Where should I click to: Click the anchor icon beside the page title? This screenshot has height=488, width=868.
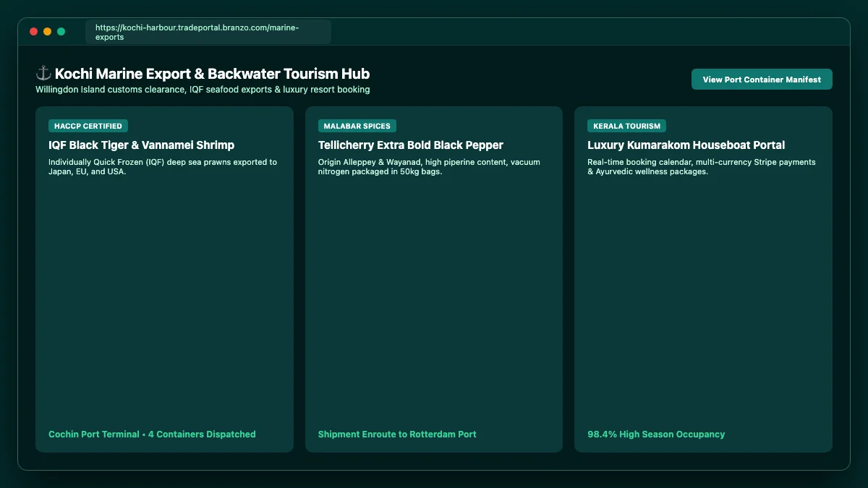pos(43,73)
